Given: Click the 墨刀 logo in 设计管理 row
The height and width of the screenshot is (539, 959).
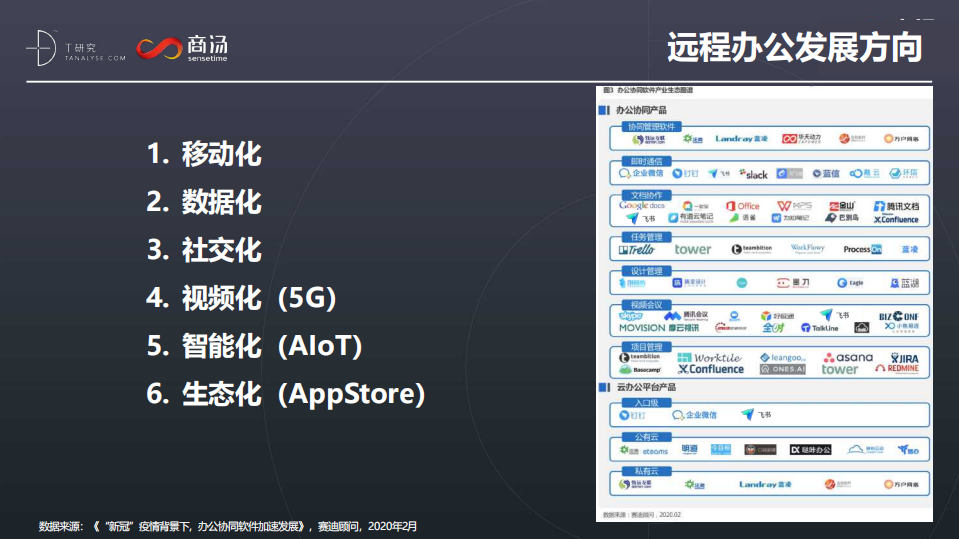Looking at the screenshot, I should [793, 283].
